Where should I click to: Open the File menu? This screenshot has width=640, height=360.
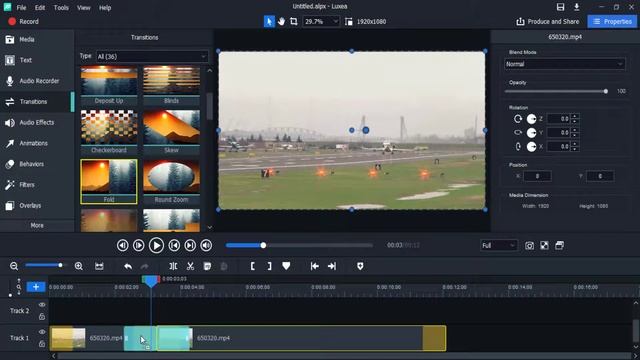21,8
